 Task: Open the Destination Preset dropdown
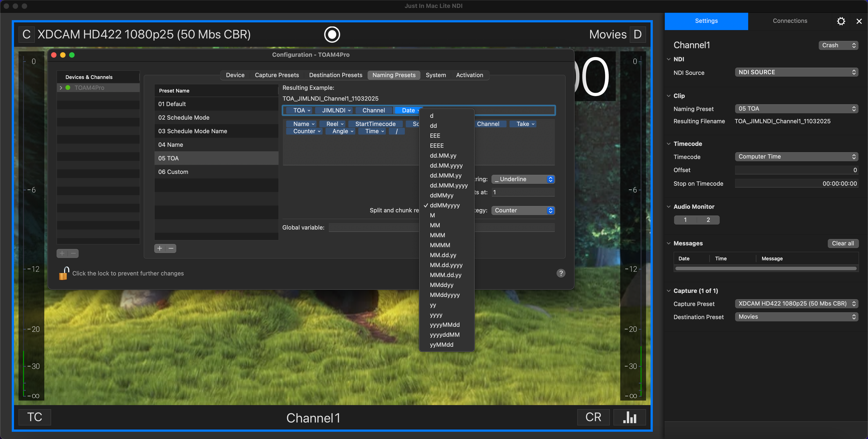pos(797,317)
